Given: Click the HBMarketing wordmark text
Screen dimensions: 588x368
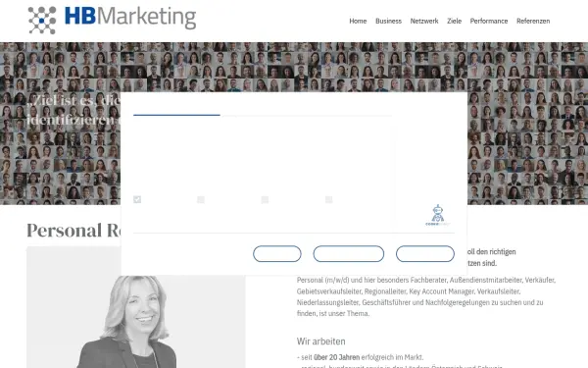Looking at the screenshot, I should coord(130,18).
